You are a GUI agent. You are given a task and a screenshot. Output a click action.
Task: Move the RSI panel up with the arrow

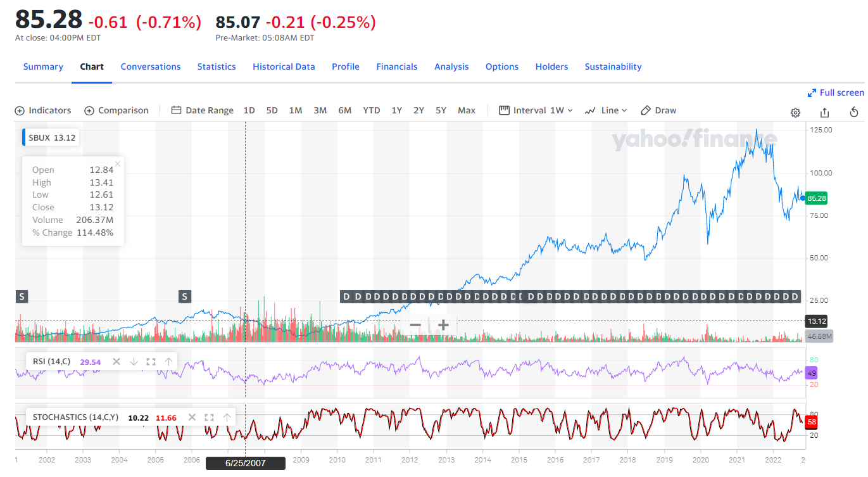pyautogui.click(x=168, y=362)
